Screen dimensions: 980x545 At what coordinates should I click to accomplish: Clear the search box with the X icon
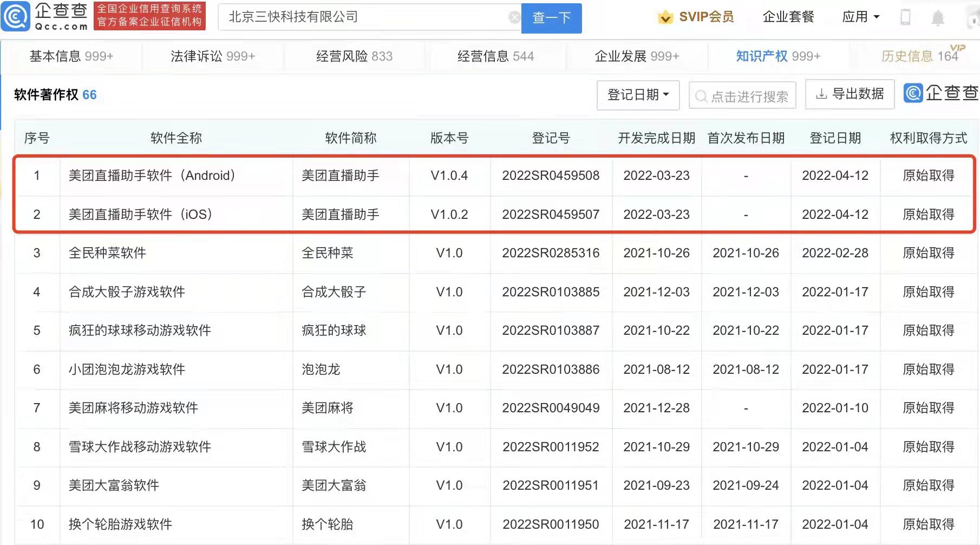pyautogui.click(x=514, y=17)
